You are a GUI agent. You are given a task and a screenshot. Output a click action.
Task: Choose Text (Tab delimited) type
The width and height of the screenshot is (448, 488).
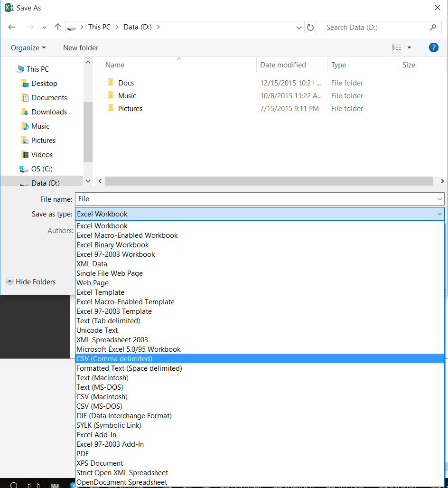click(x=260, y=321)
